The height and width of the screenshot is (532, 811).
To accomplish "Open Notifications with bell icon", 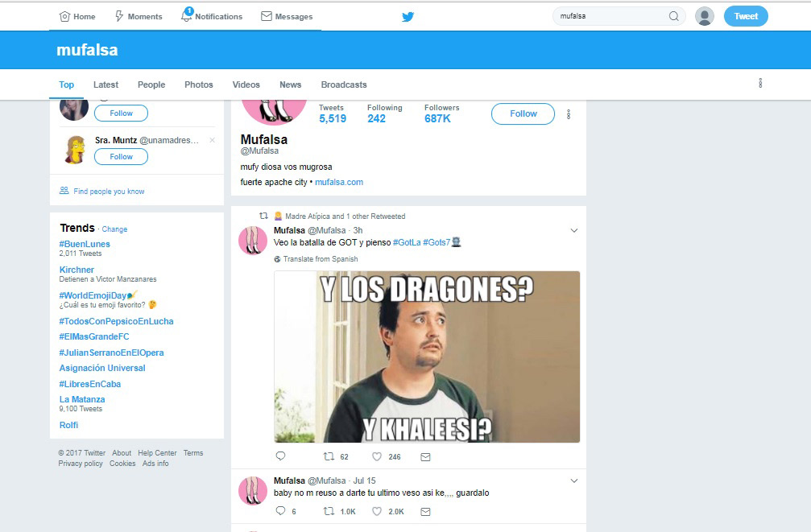I will pyautogui.click(x=212, y=15).
